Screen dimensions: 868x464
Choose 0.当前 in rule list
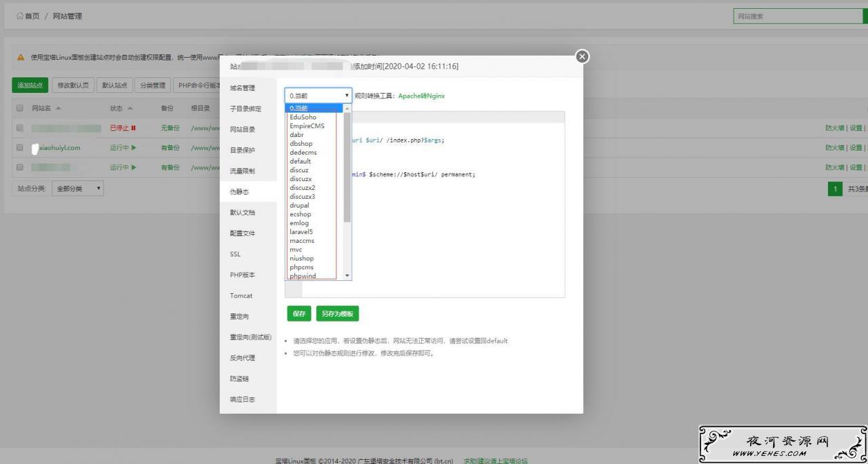click(315, 108)
